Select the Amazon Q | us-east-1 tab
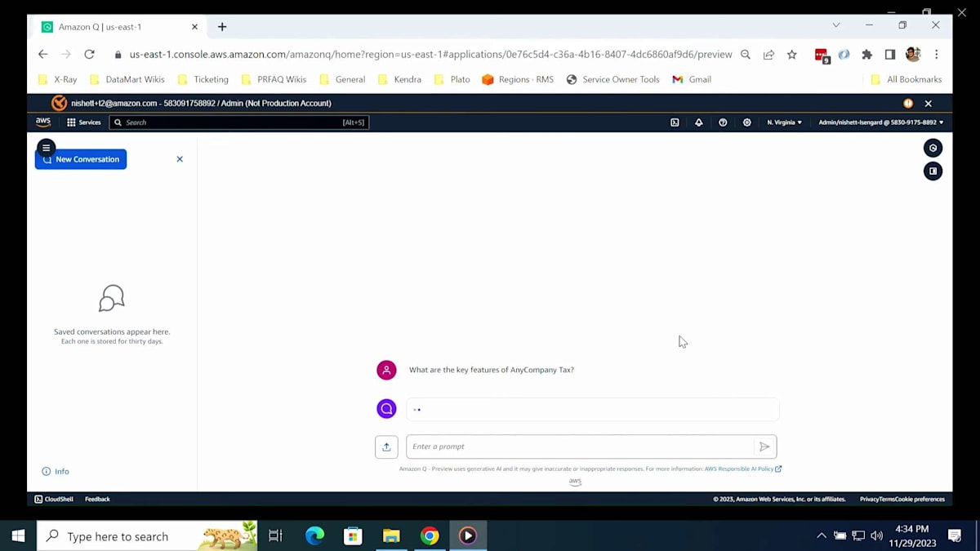This screenshot has width=980, height=551. (x=118, y=27)
